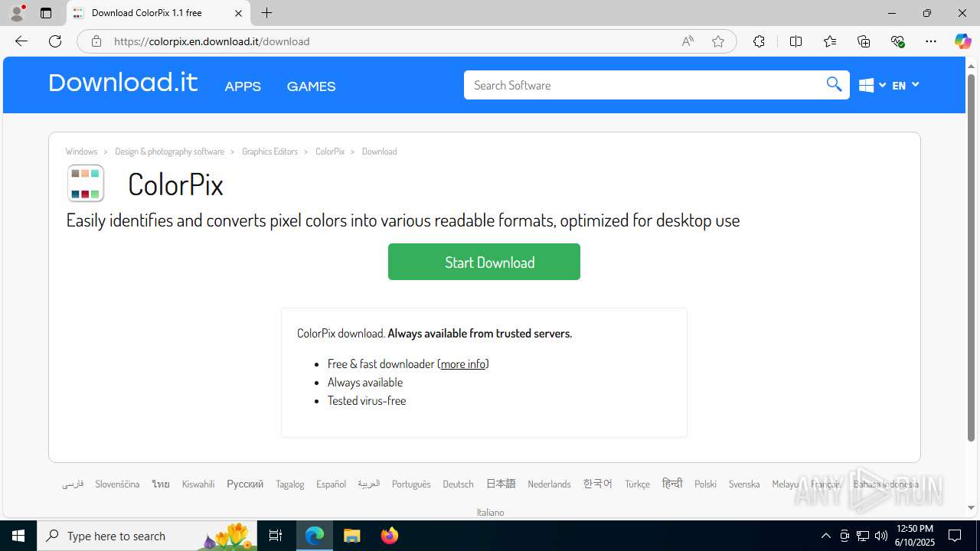Switch language to Kiswahili
980x551 pixels.
[198, 484]
